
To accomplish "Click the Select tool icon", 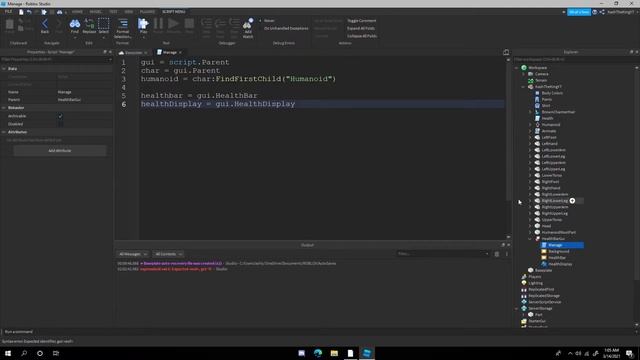I will click(x=104, y=24).
